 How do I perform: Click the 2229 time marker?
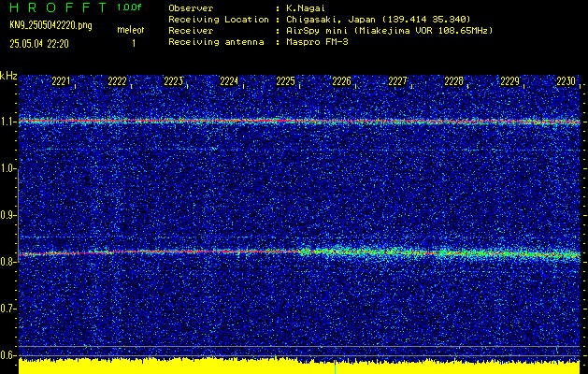click(510, 81)
